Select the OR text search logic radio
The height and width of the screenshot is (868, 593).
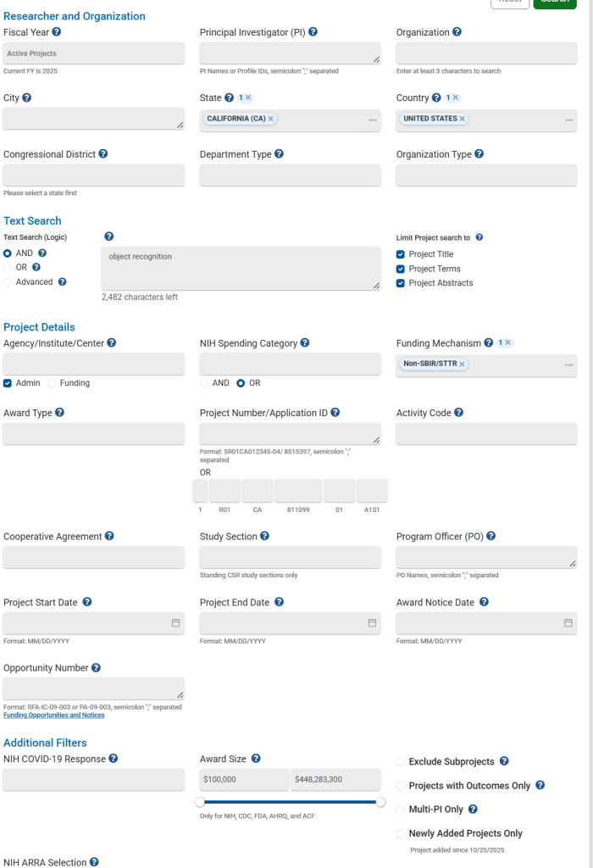coord(8,267)
